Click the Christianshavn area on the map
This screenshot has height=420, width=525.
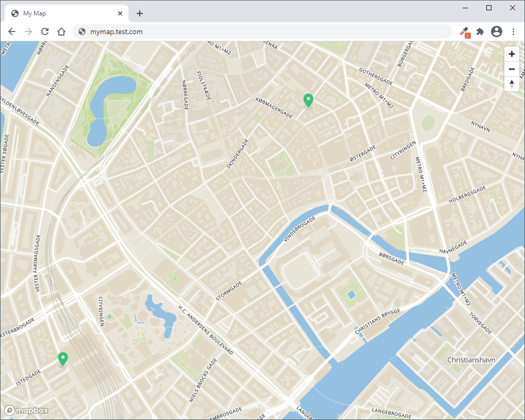471,360
